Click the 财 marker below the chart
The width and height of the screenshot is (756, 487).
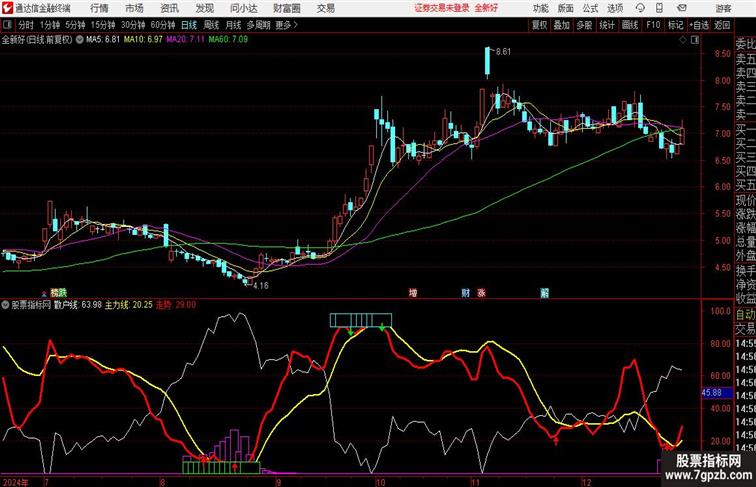465,293
